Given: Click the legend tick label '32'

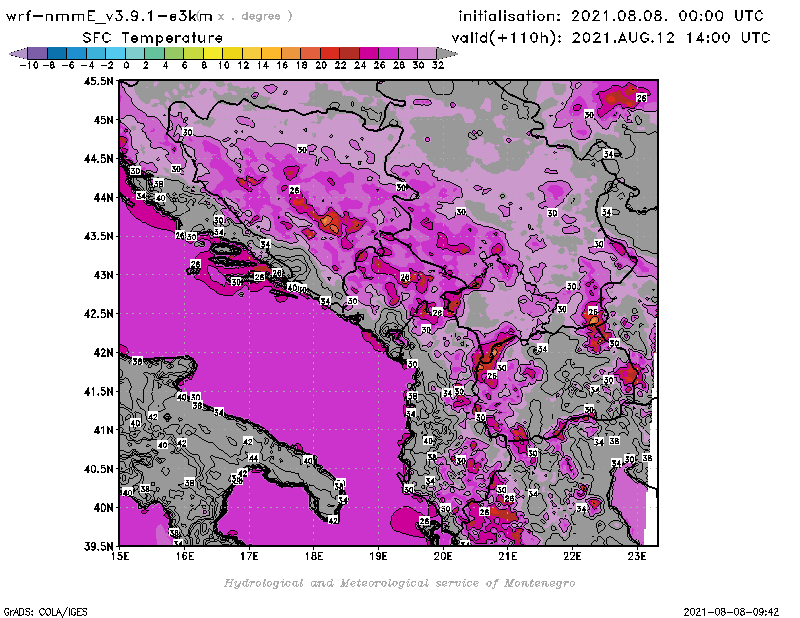Looking at the screenshot, I should point(438,65).
